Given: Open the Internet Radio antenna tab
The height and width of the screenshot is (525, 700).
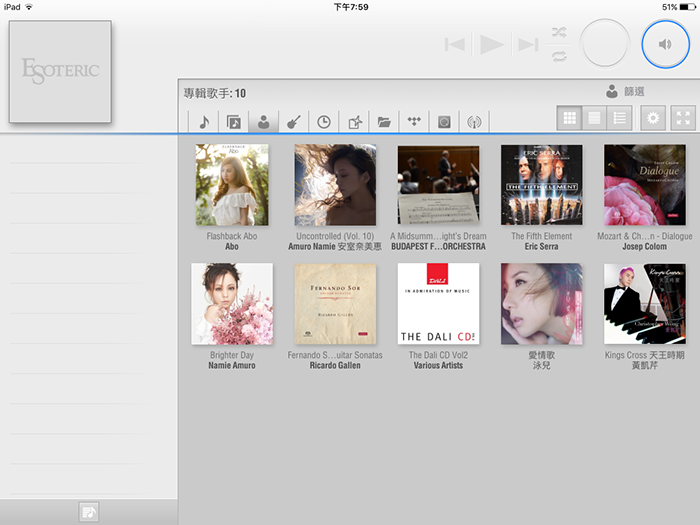Looking at the screenshot, I should click(x=474, y=121).
